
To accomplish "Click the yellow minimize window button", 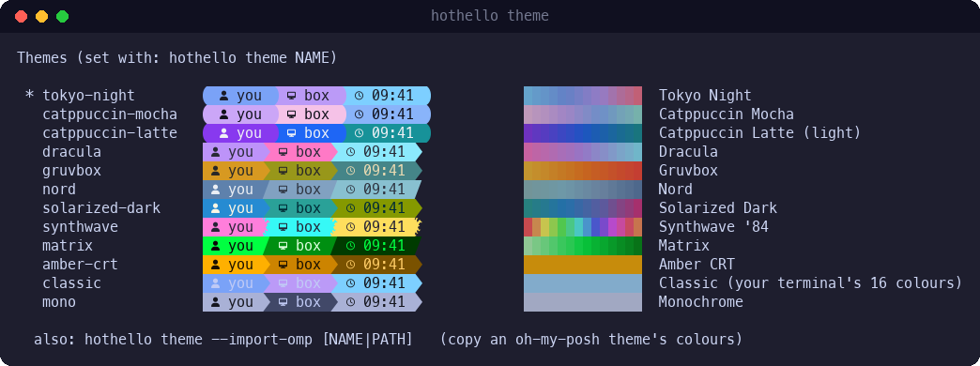I will coord(42,16).
